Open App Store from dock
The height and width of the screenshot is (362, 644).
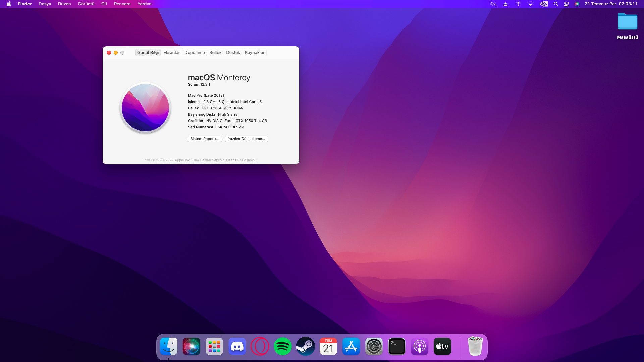click(x=351, y=346)
